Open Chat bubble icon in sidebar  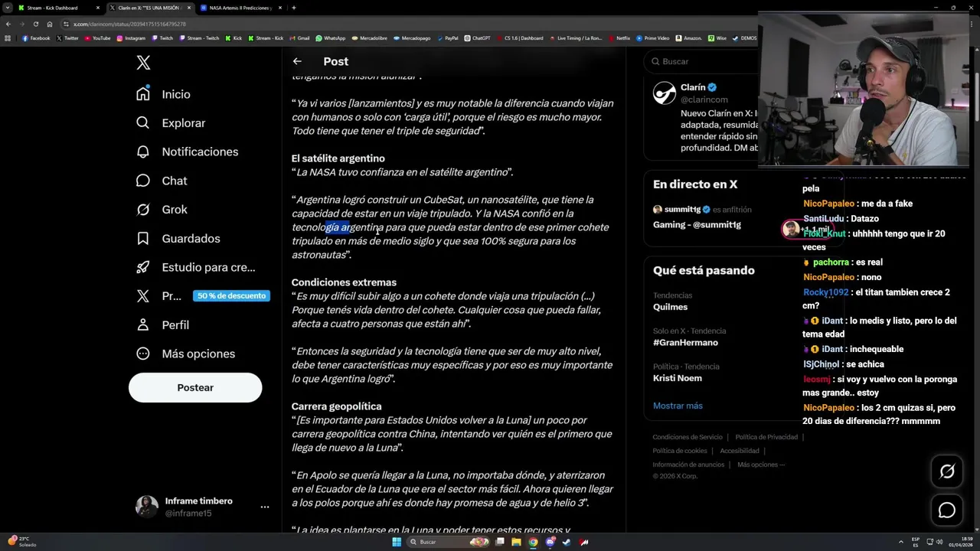tap(143, 181)
